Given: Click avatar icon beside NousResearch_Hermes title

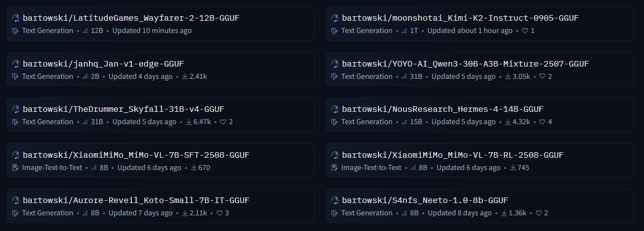Looking at the screenshot, I should click(335, 109).
